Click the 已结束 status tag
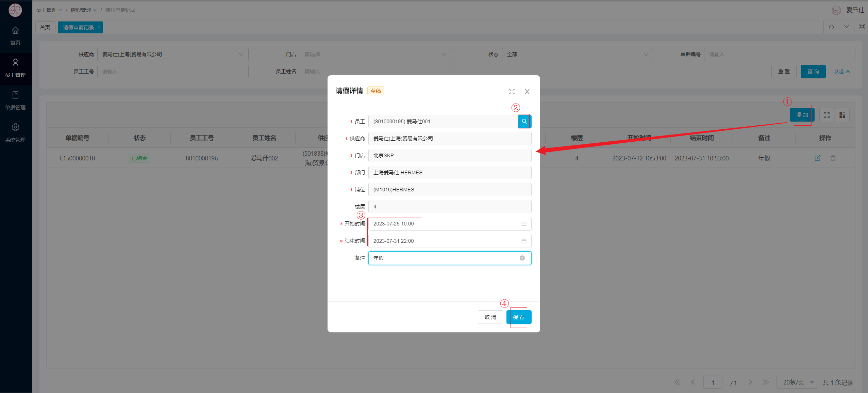 tap(139, 158)
